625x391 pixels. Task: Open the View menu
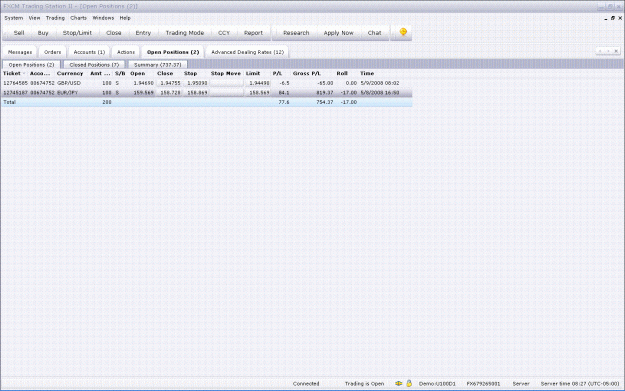[x=34, y=18]
